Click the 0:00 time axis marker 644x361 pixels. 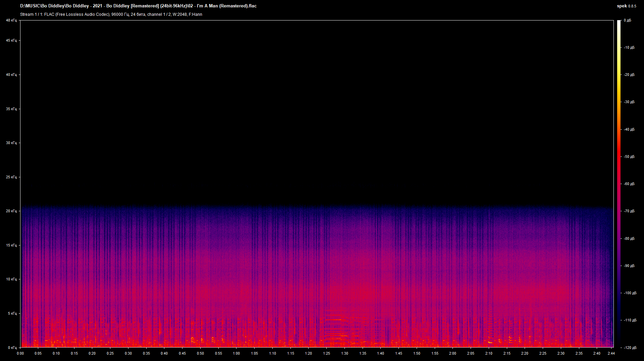(x=20, y=353)
